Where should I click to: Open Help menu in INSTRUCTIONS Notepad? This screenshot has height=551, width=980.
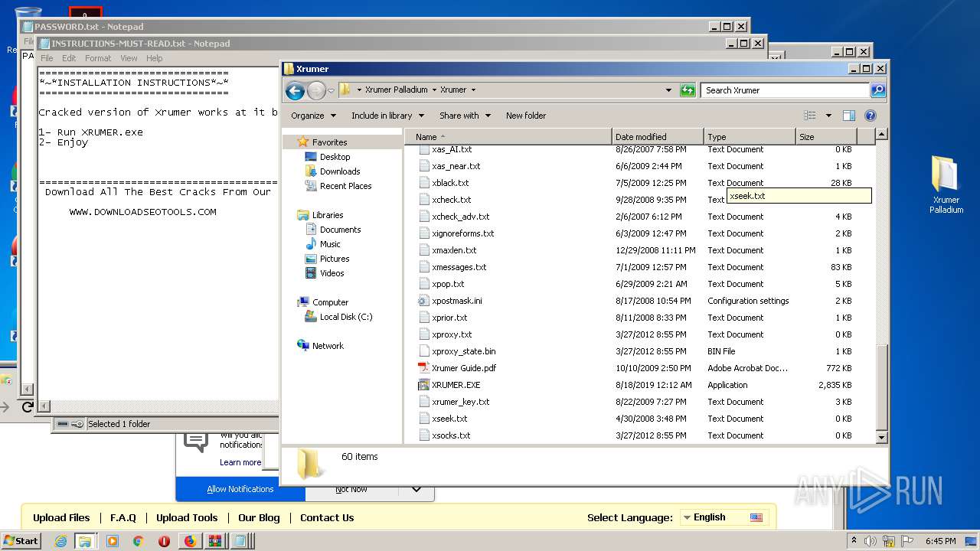pos(155,58)
